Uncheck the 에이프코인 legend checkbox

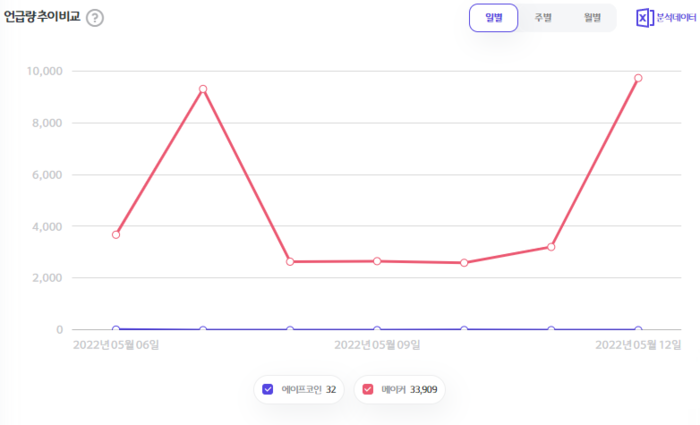[x=267, y=389]
